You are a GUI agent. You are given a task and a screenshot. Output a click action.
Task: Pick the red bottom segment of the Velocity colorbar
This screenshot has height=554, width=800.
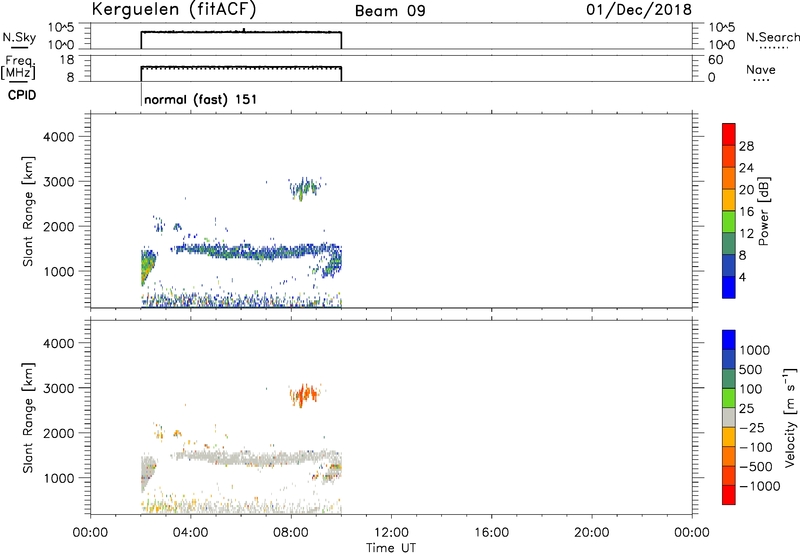coord(729,495)
